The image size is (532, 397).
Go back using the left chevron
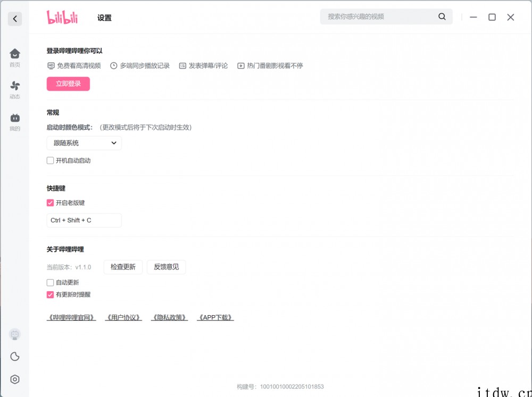[15, 19]
